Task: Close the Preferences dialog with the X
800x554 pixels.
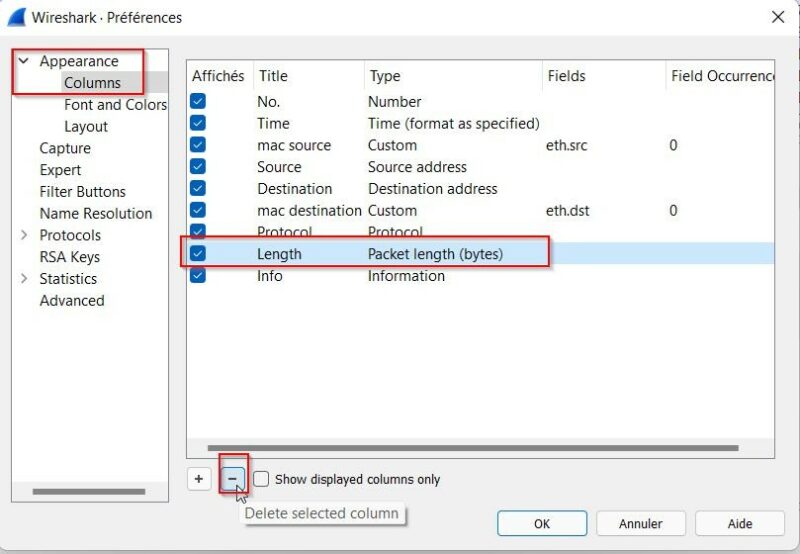Action: pos(778,17)
